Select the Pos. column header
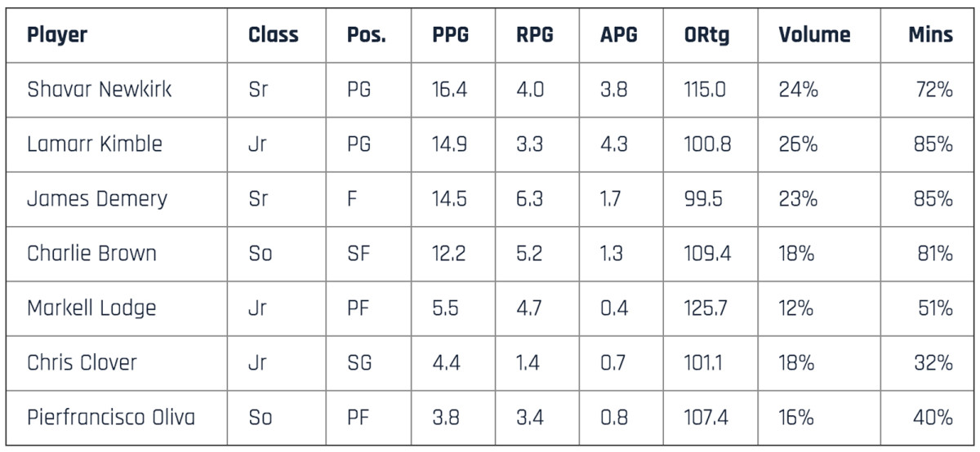This screenshot has width=980, height=452. 366,35
